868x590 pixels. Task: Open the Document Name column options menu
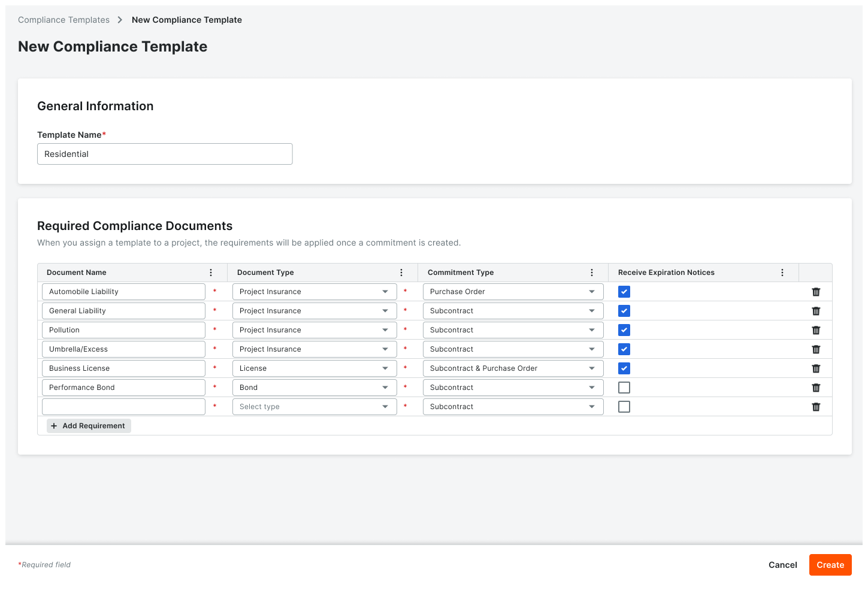(211, 272)
